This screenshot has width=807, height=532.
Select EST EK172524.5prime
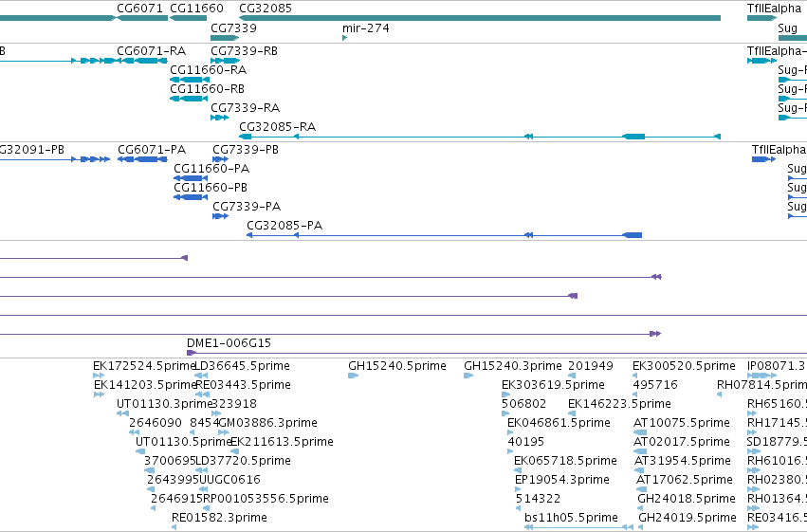pos(145,366)
